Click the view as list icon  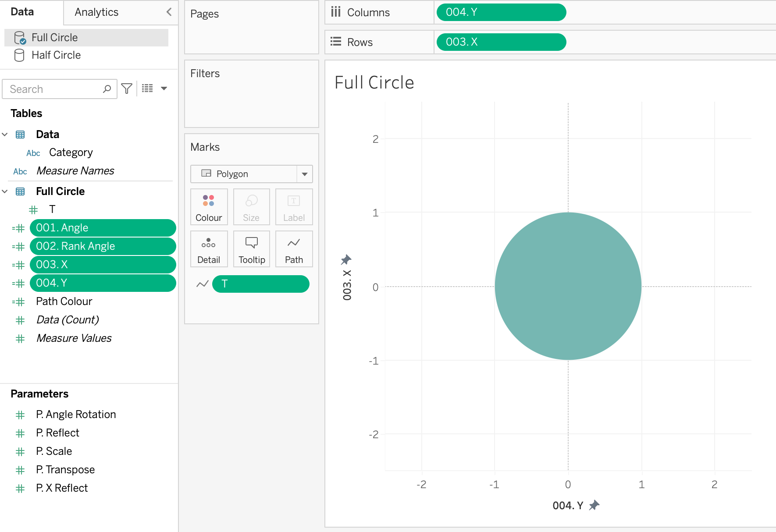point(147,89)
